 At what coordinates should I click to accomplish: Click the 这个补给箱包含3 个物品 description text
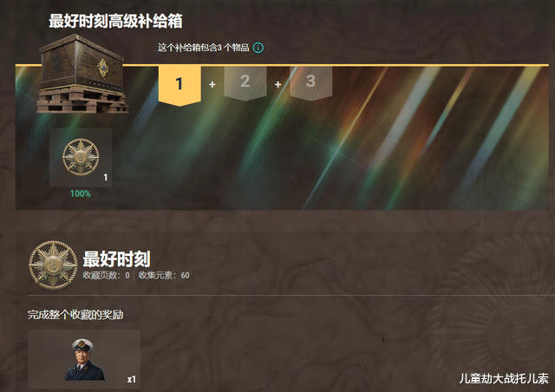coord(204,48)
